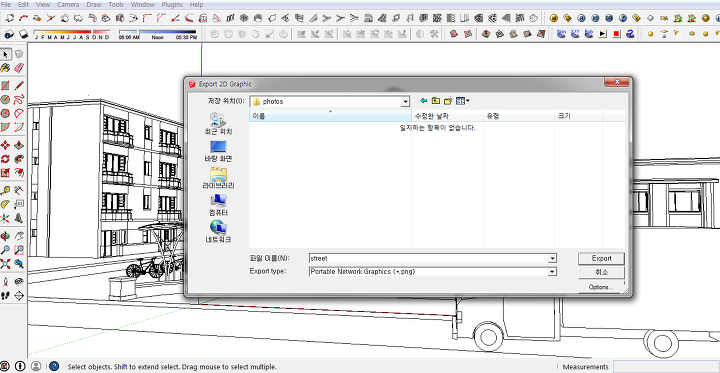Choose the Pan hand tool
Viewport: 720px width, 373px height.
coord(19,236)
